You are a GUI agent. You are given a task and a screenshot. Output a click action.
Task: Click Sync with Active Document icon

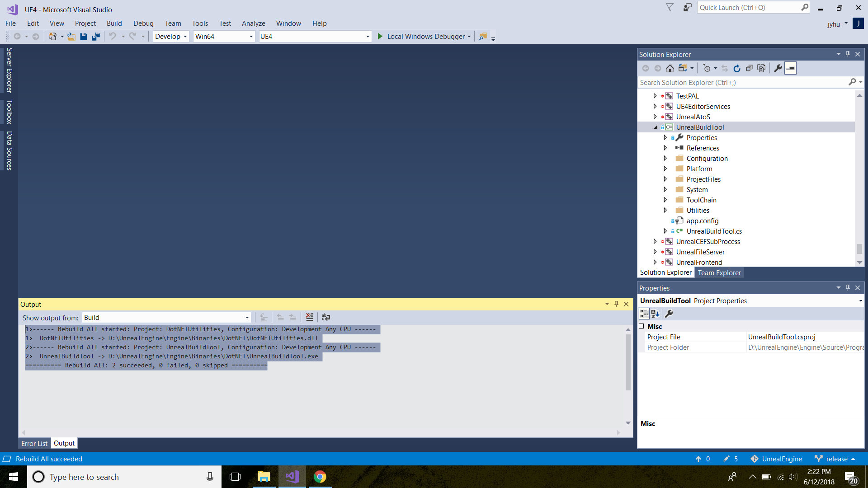coord(724,68)
